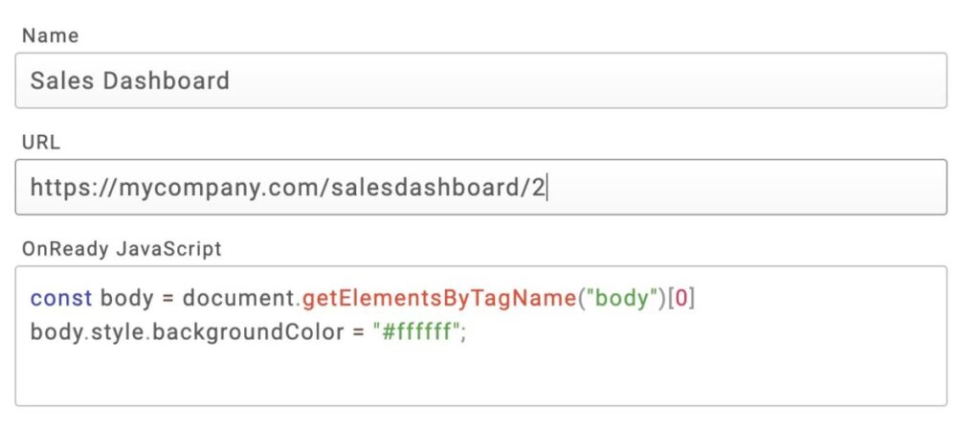Screen dimensions: 980x432
Task: Click getElementsByTagName in the script
Action: (x=436, y=298)
